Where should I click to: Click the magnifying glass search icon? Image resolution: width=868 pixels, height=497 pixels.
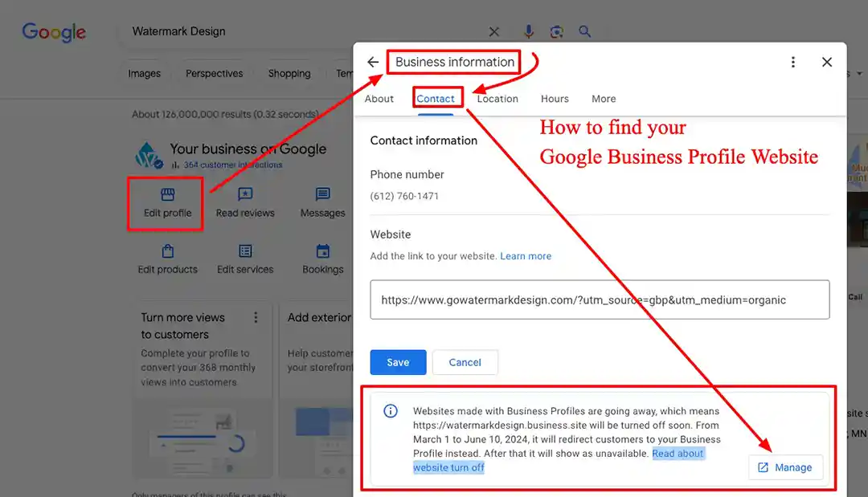584,31
